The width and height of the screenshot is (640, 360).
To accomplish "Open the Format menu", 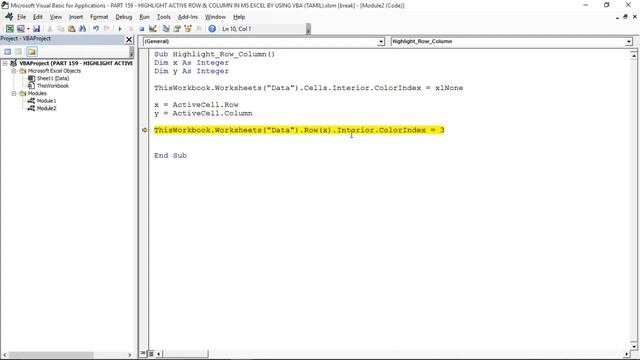I will [x=99, y=17].
